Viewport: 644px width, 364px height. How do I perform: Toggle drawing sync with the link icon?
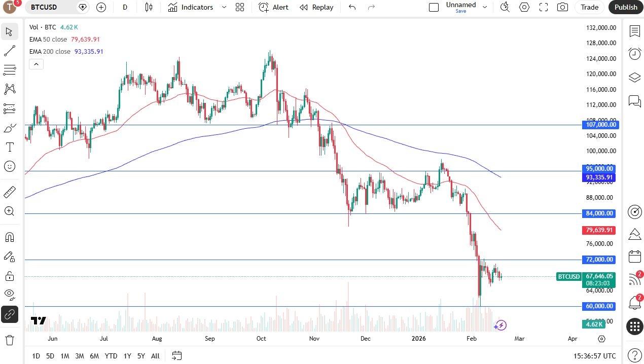tap(9, 314)
